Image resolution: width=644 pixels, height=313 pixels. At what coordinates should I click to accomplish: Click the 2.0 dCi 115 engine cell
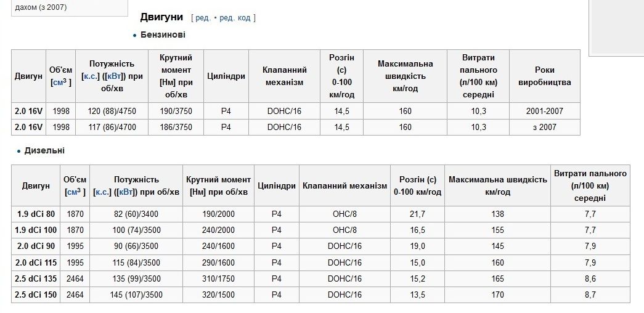point(36,262)
